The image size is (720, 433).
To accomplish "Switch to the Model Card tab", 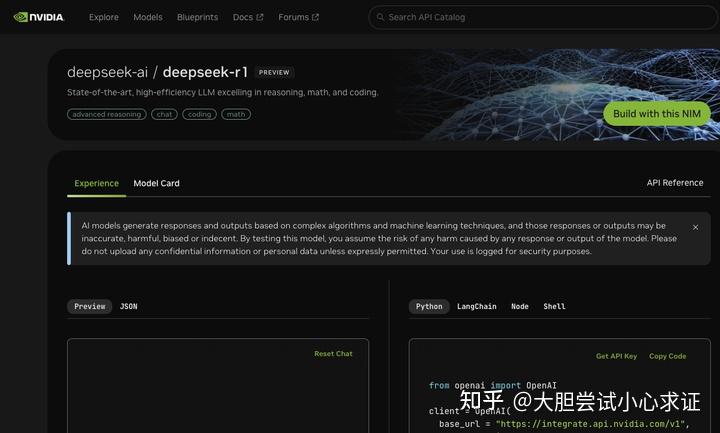I will (x=157, y=183).
